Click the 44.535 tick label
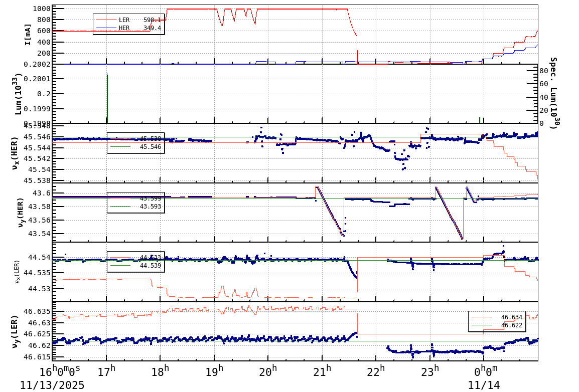Screen dimensions: 579x392 (37, 273)
